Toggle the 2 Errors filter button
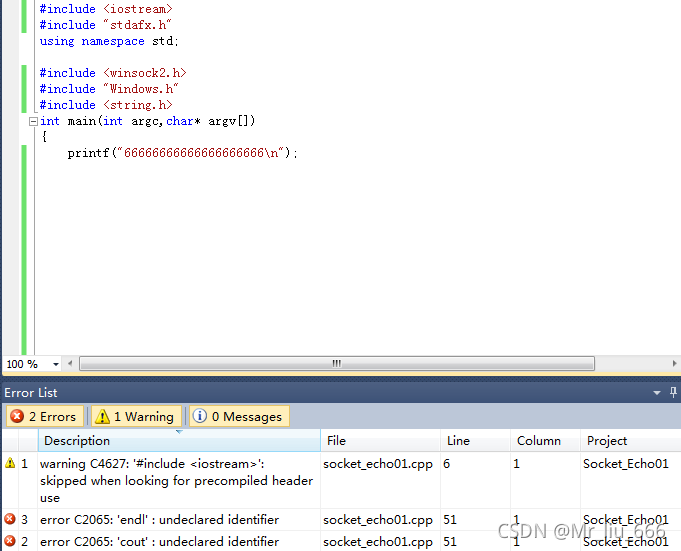 [44, 417]
